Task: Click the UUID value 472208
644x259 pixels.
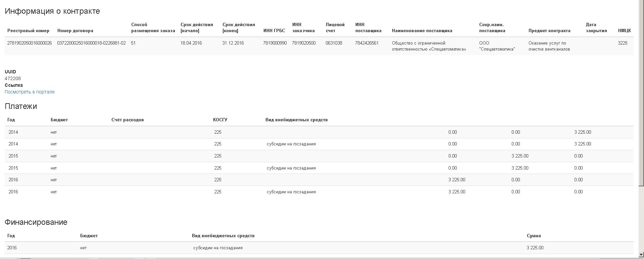Action: pos(13,78)
